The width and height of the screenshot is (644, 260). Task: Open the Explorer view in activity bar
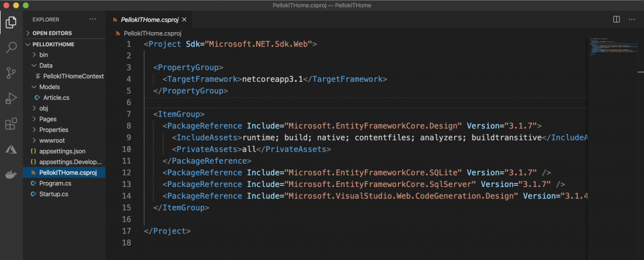[11, 23]
